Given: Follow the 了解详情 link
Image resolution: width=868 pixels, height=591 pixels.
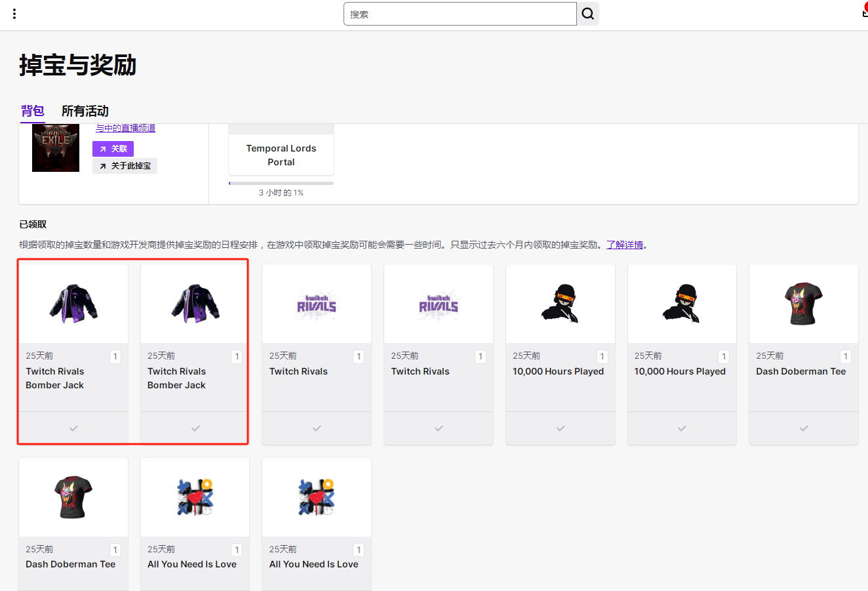Looking at the screenshot, I should pyautogui.click(x=625, y=245).
